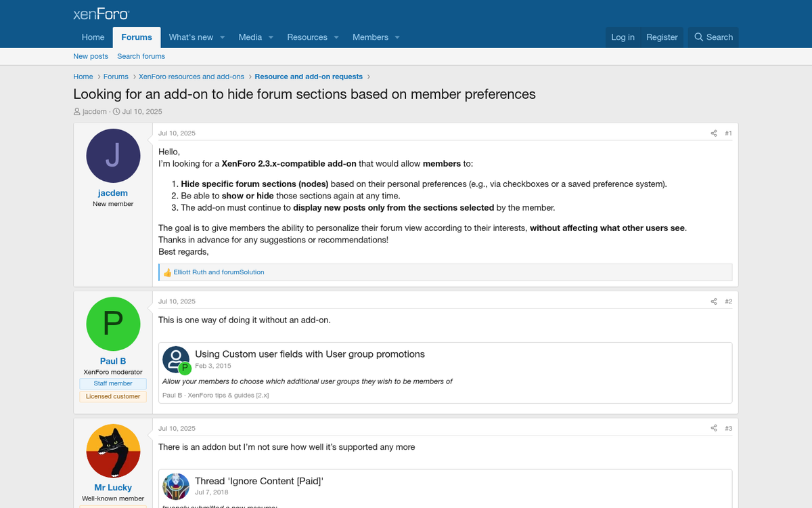
Task: Click the #1 post permalink
Action: 728,133
